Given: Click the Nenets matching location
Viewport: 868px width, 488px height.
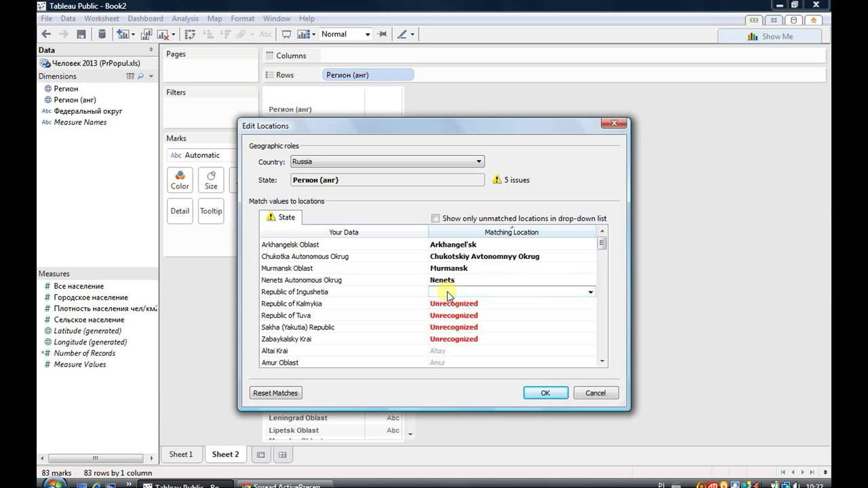Looking at the screenshot, I should pos(442,280).
